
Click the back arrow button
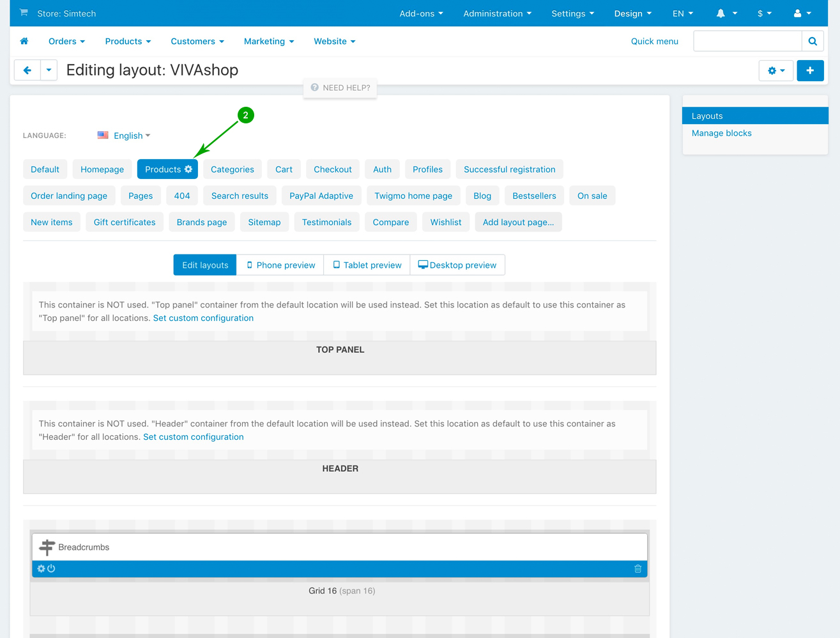coord(27,70)
